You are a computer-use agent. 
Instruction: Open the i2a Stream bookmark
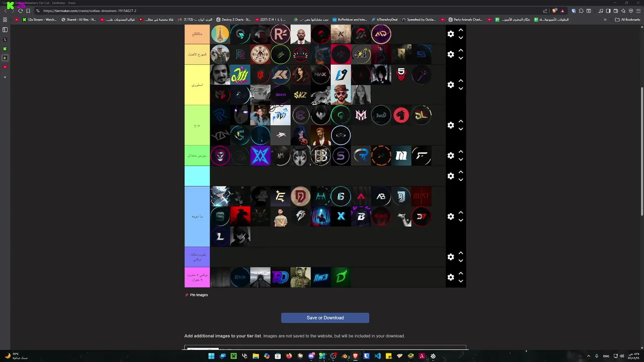click(40, 20)
